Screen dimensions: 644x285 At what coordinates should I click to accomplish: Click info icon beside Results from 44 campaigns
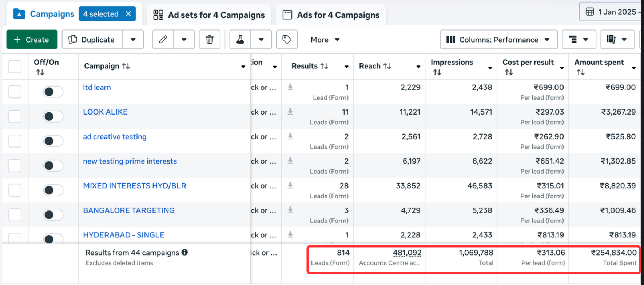(185, 252)
